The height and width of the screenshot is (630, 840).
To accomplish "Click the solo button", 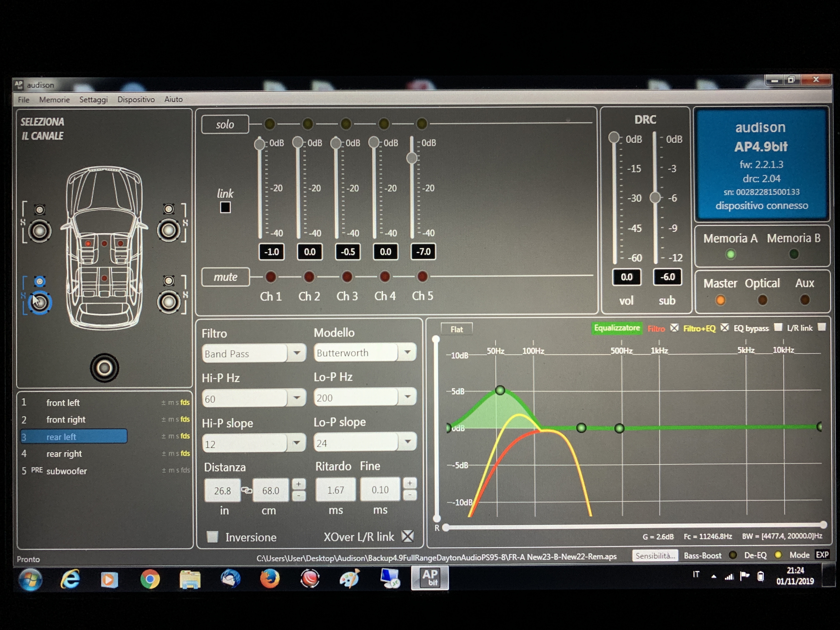I will tap(225, 124).
